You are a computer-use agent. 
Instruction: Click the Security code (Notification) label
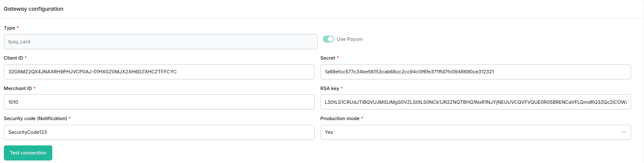pos(36,118)
